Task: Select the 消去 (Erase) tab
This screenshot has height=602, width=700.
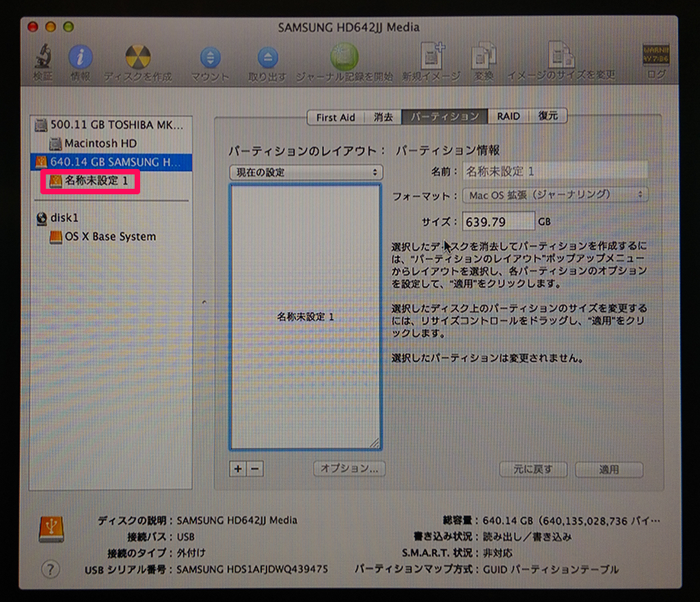Action: (x=383, y=117)
